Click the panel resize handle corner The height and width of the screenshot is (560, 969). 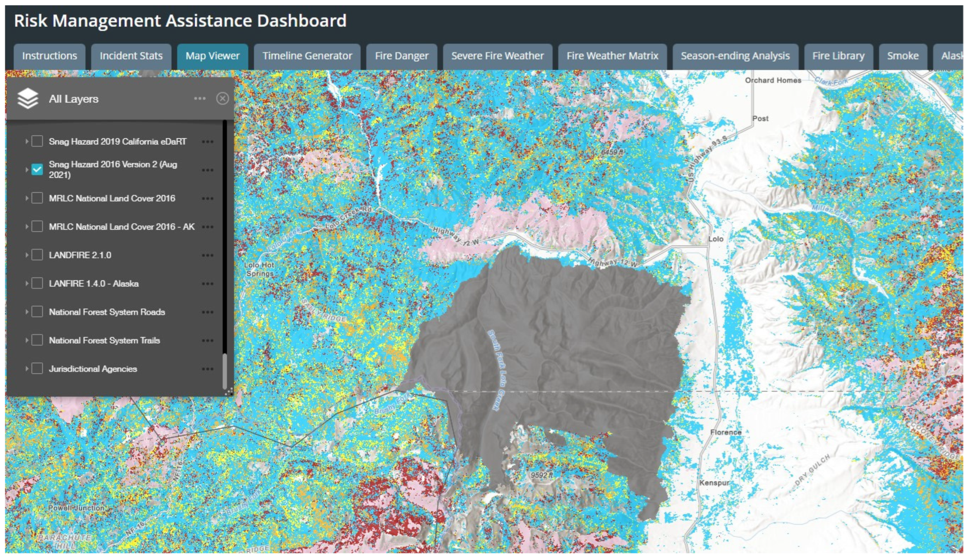229,391
